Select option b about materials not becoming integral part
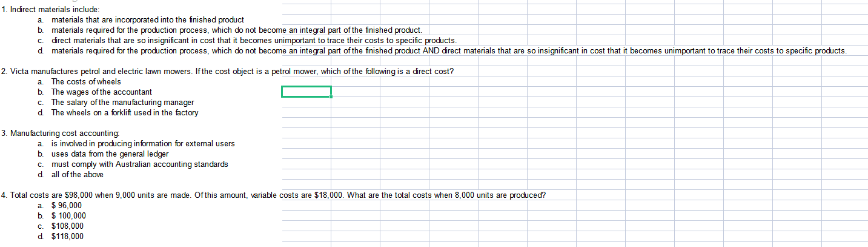 [230, 30]
